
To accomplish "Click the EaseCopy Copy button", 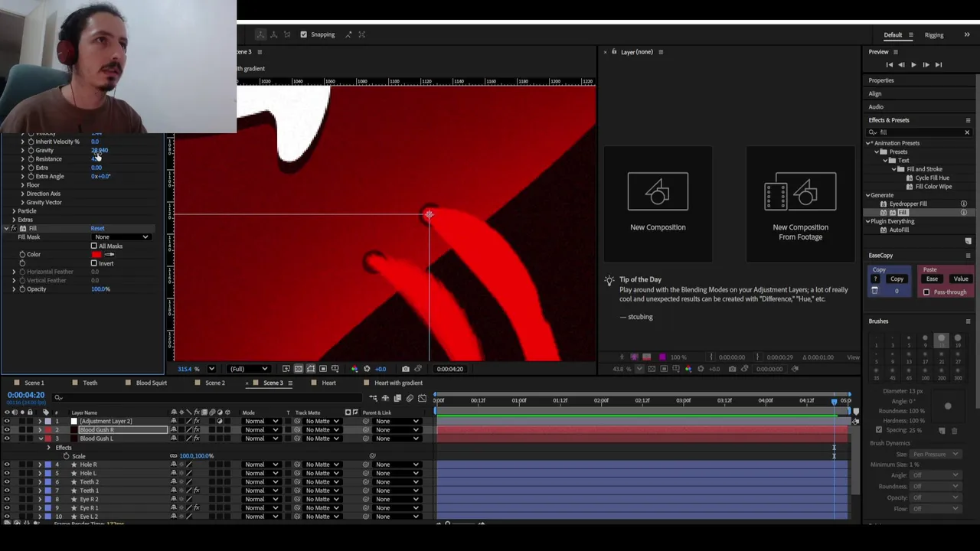I will [x=897, y=279].
